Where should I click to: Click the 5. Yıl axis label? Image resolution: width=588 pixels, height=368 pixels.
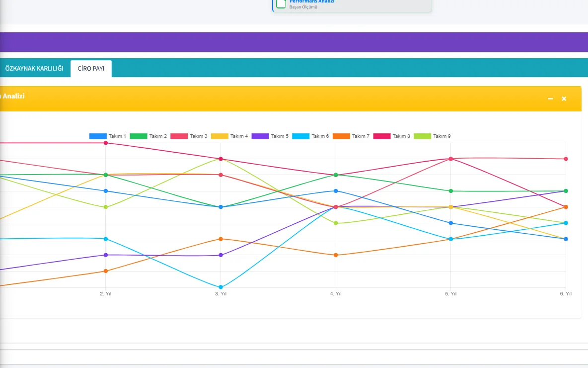pos(451,293)
